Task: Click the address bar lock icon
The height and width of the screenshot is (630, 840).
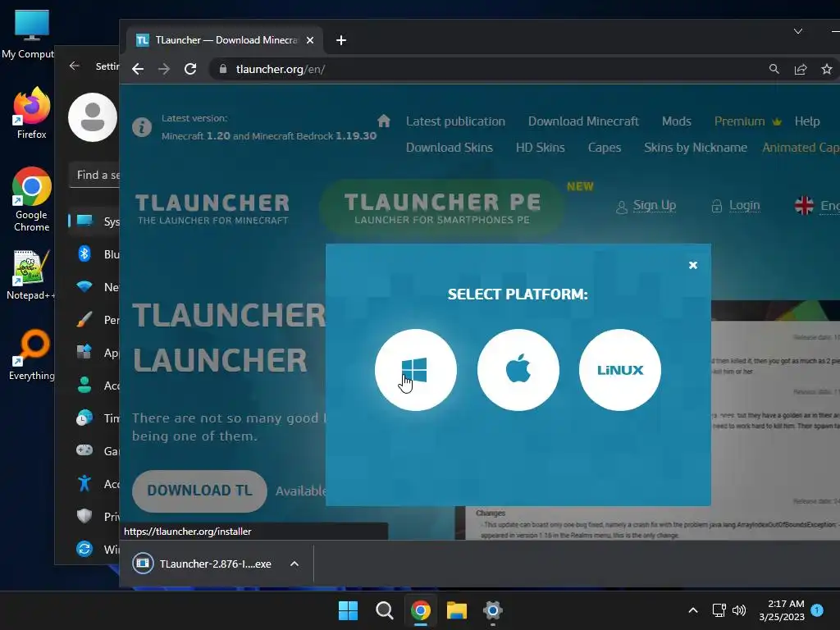Action: [223, 69]
